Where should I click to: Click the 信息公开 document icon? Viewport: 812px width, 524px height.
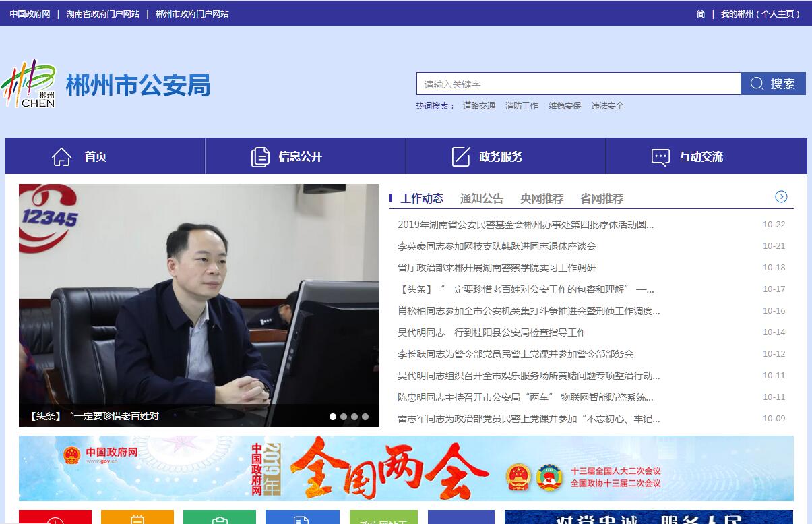260,156
